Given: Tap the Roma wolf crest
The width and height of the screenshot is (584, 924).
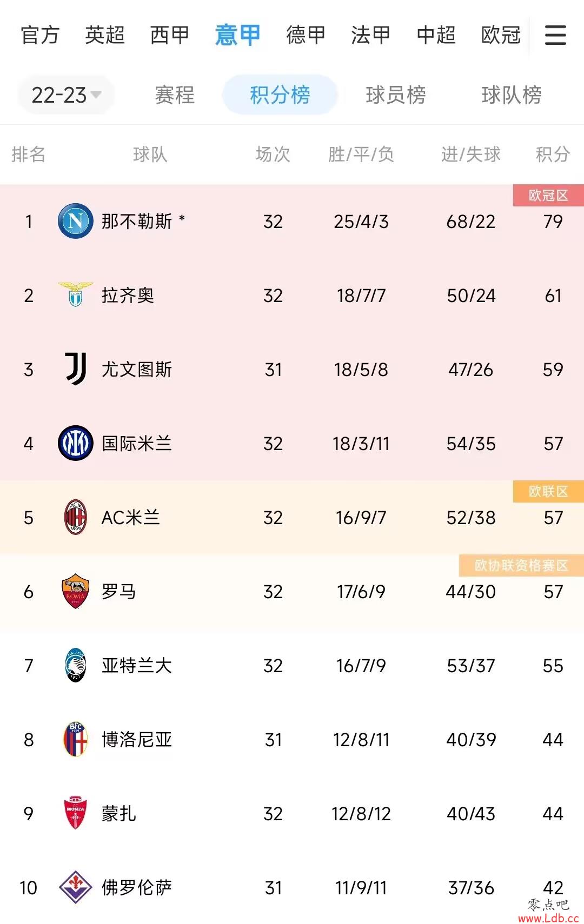Looking at the screenshot, I should coord(76,591).
